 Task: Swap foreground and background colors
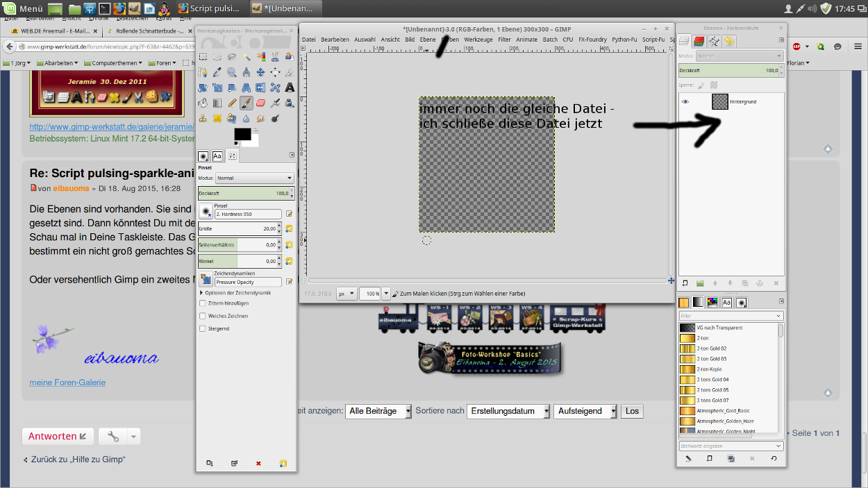coord(256,130)
